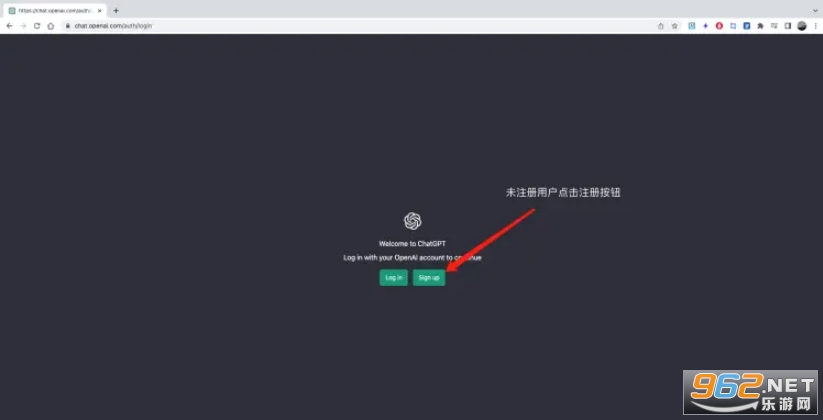Viewport: 823px width, 420px height.
Task: Select the chat.openai.com browser tab
Action: [x=52, y=10]
